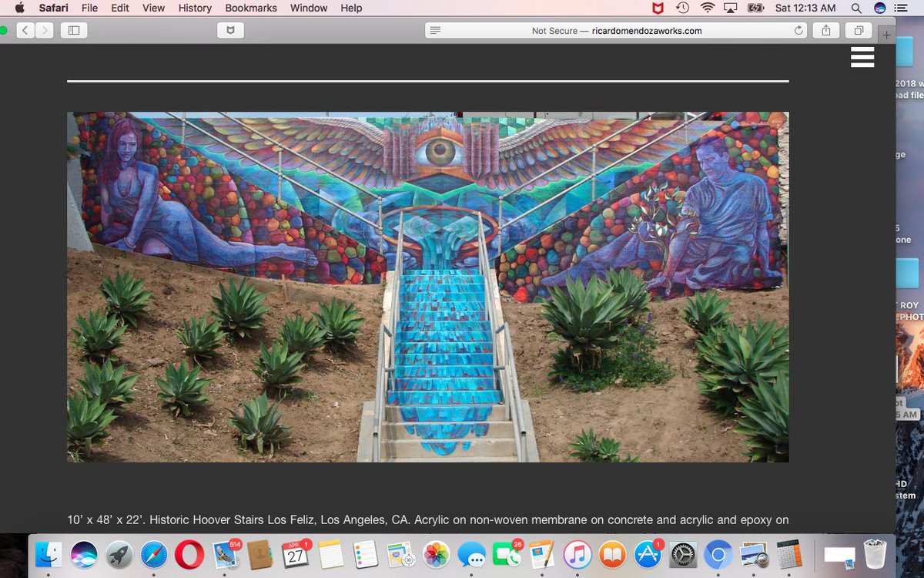Launch Siri from the Dock
This screenshot has height=578, width=924.
pos(83,554)
